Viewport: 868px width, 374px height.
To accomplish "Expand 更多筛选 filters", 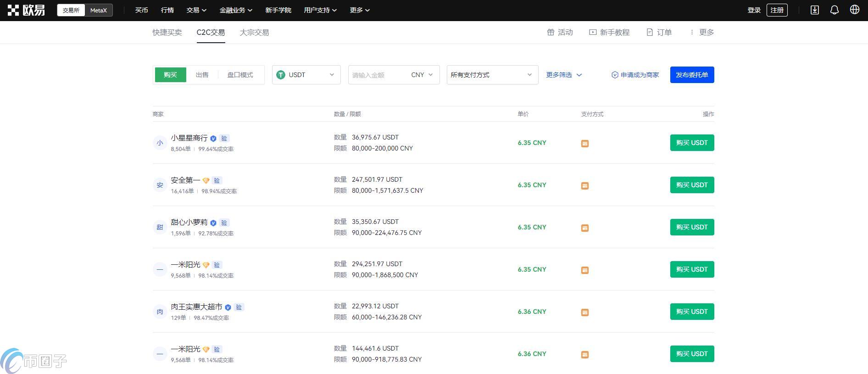I will pyautogui.click(x=564, y=75).
